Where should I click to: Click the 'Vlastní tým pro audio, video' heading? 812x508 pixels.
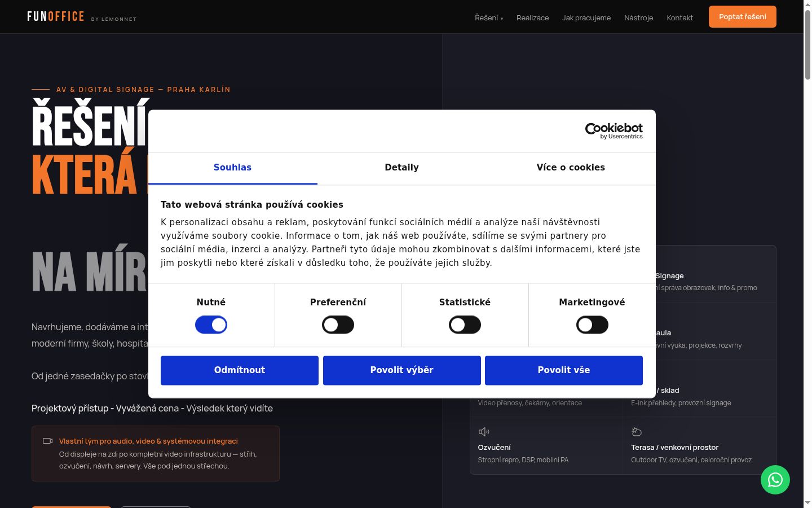click(x=148, y=441)
